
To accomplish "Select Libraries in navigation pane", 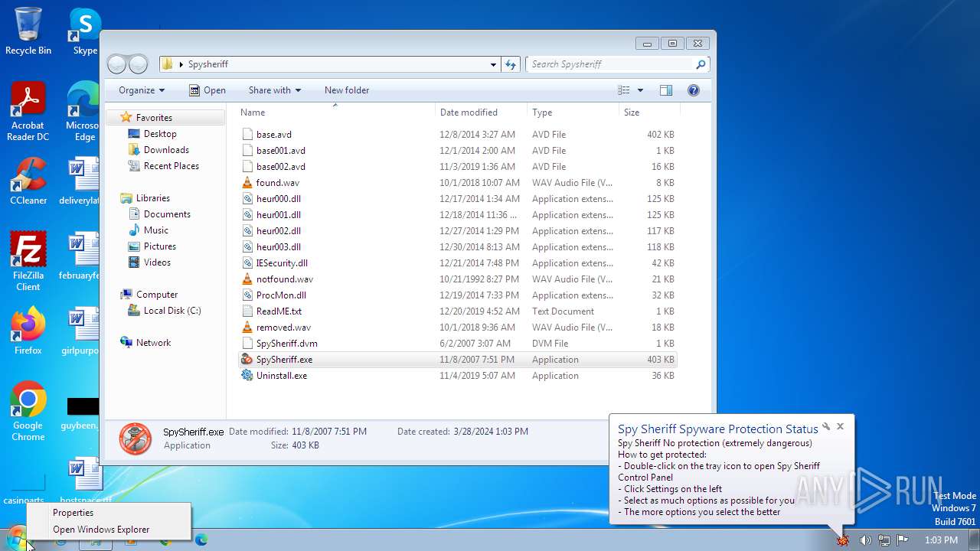I will tap(153, 198).
